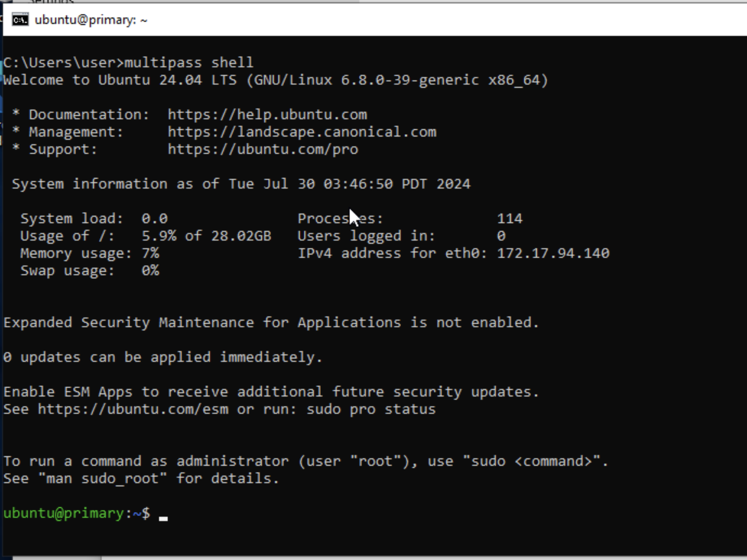Viewport: 747px width, 560px height.
Task: Open the ubuntu.com/esm link
Action: coord(133,409)
